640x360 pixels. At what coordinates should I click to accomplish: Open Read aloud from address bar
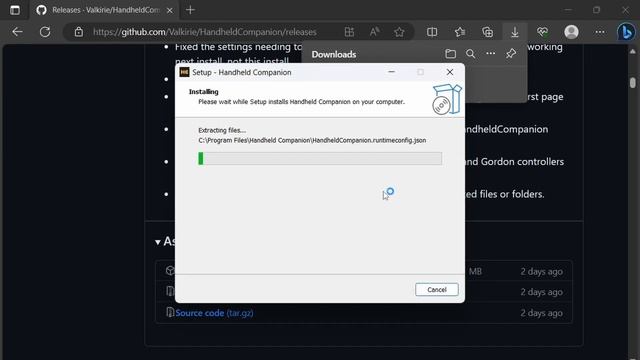(x=374, y=32)
